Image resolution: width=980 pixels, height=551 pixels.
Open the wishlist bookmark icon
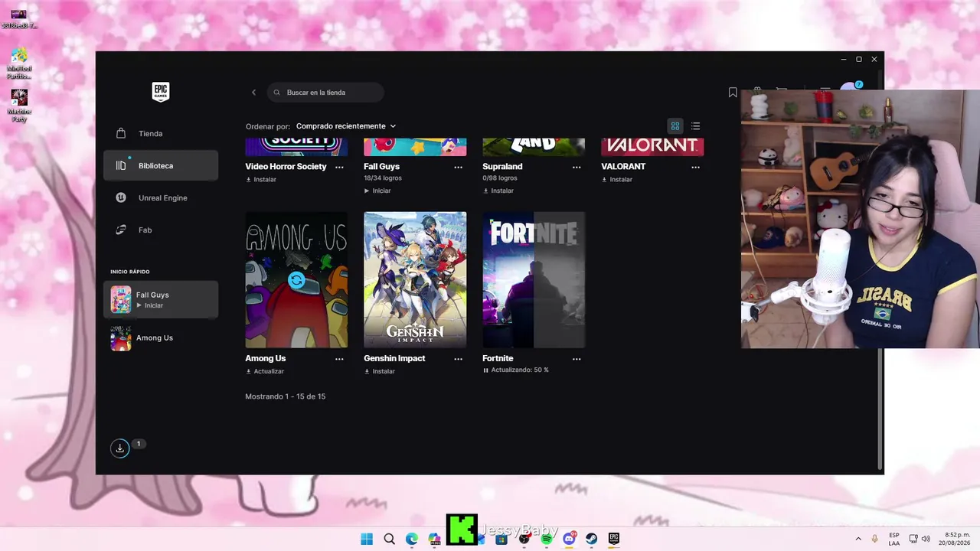pyautogui.click(x=733, y=93)
